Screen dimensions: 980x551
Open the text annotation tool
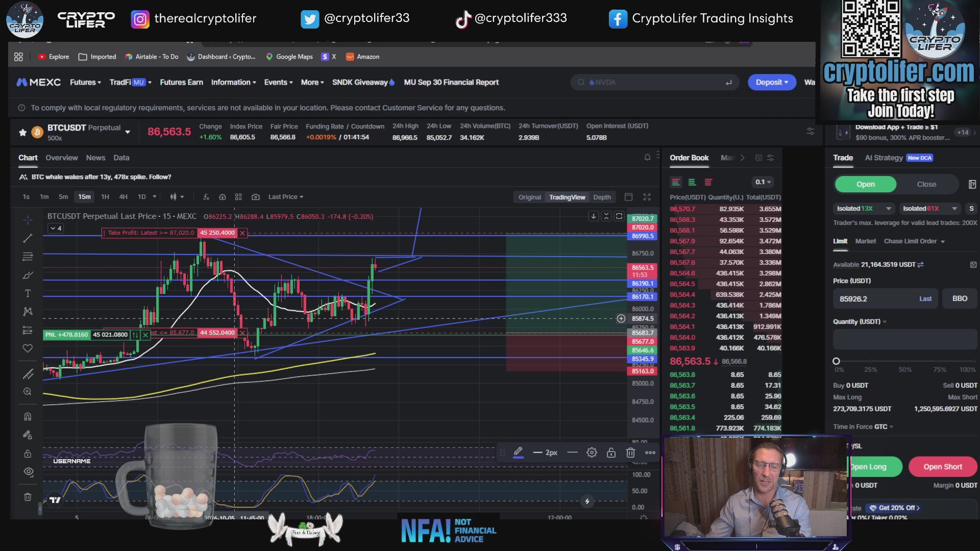pos(28,293)
